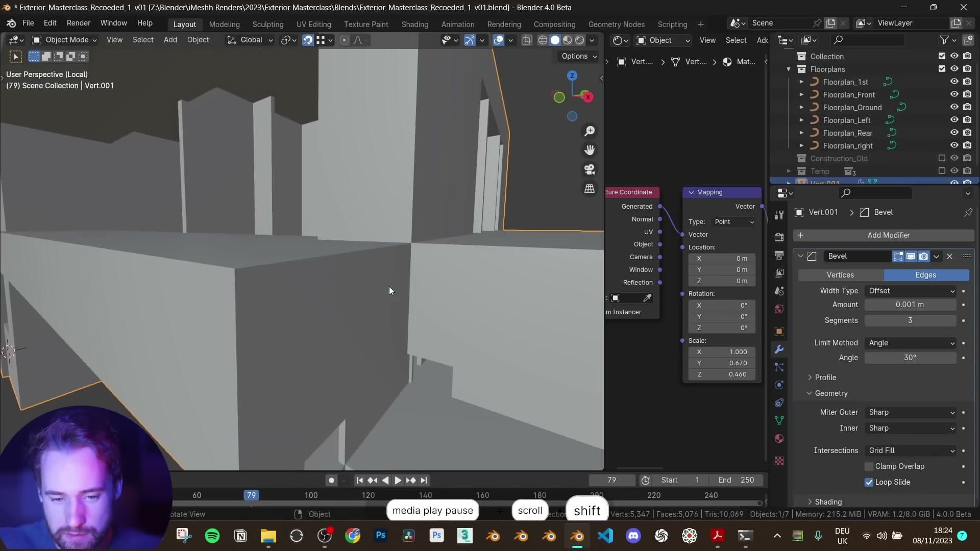
Task: Select material preview shading mode
Action: 567,40
